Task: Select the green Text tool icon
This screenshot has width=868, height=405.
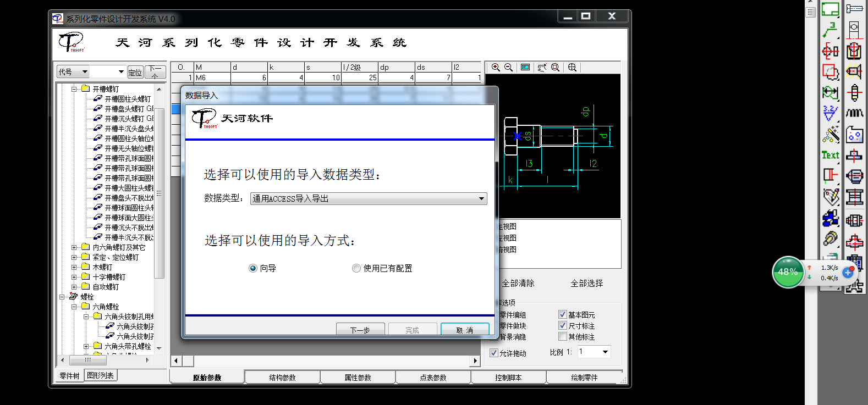Action: [830, 155]
